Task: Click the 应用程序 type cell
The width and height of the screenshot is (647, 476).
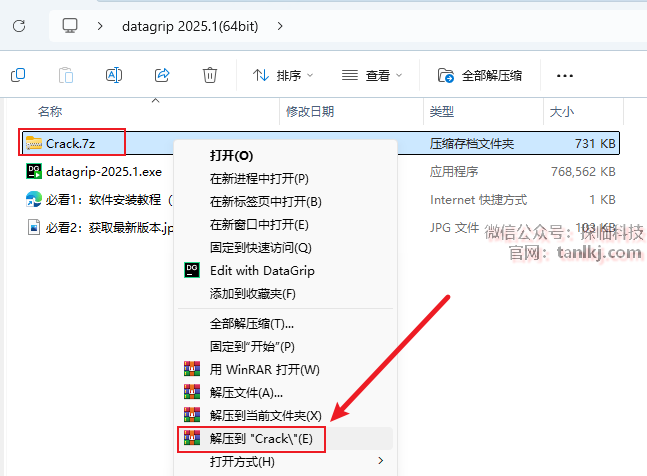Action: coord(454,172)
